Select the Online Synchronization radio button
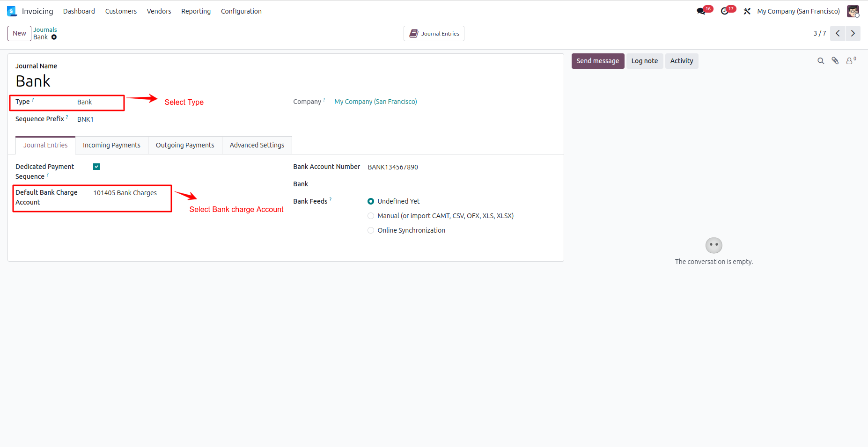 click(x=371, y=230)
